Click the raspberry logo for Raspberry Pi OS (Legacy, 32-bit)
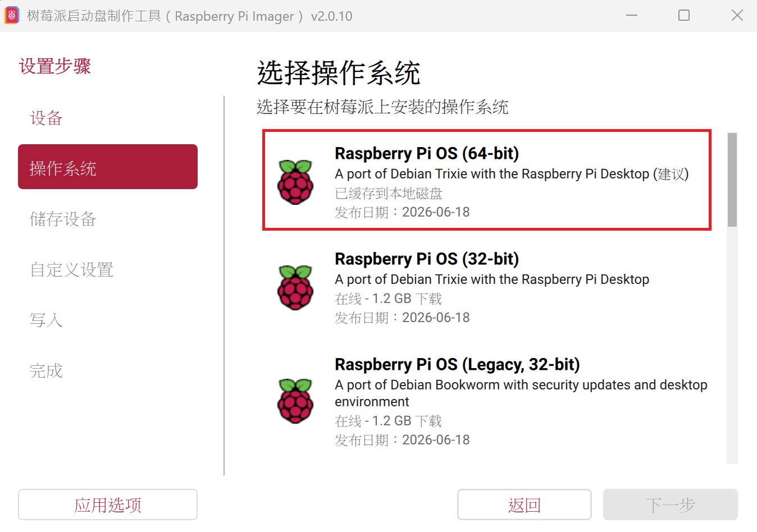 (295, 401)
